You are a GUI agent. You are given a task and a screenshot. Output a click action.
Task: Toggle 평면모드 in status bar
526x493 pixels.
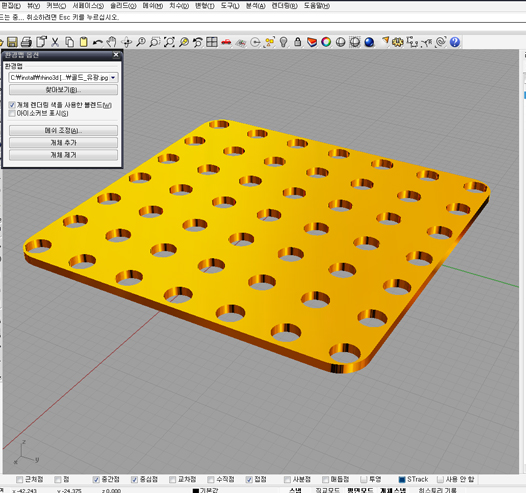[x=360, y=490]
